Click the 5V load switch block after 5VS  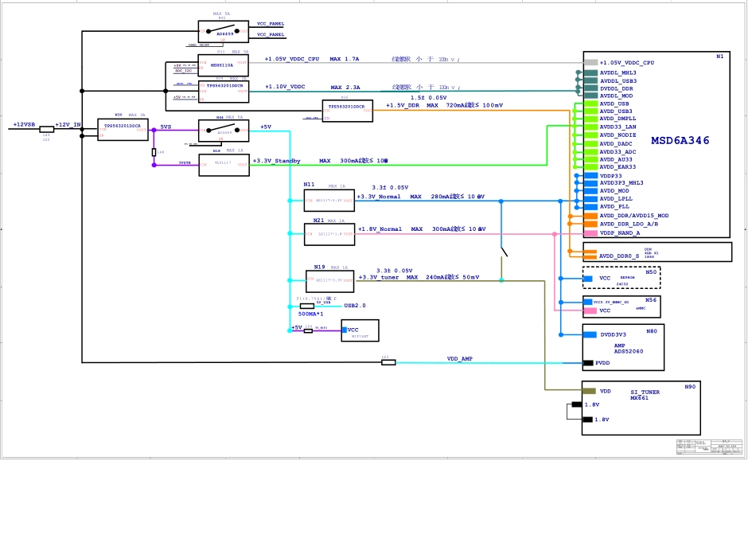224,131
